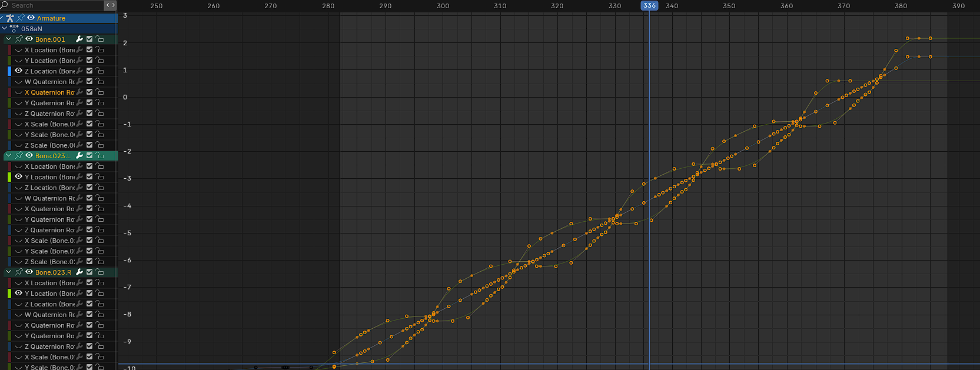Uncheck mute checkbox of Bone.001 group

pos(89,39)
